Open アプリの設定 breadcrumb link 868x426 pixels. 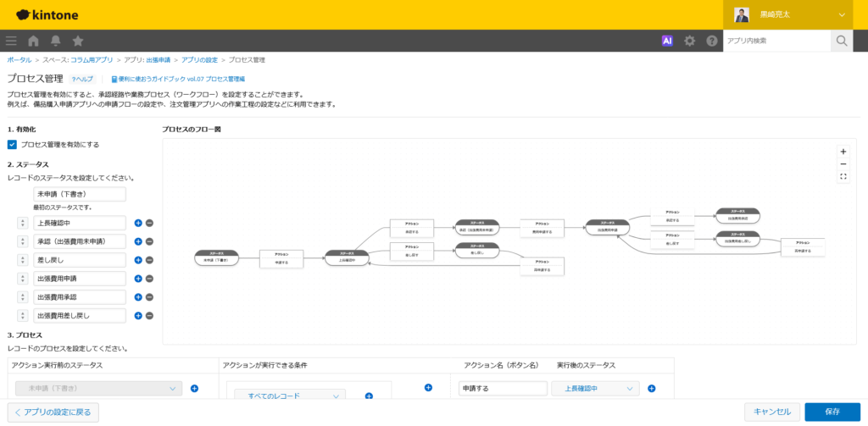coord(199,59)
